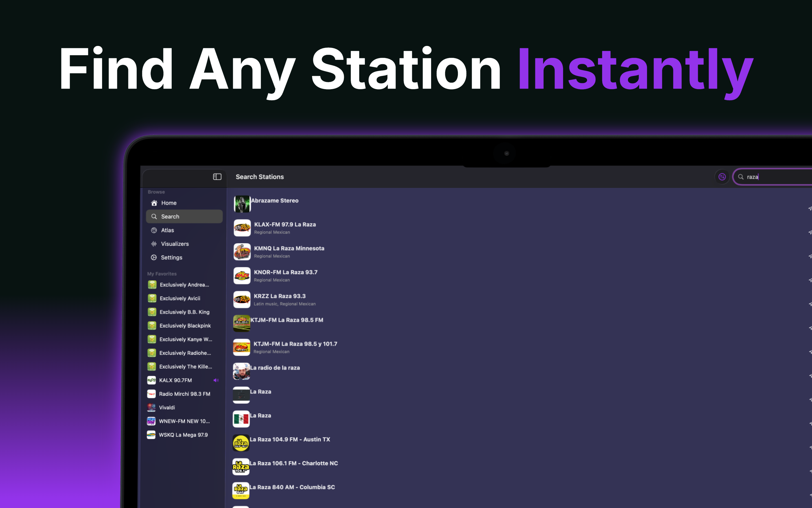The image size is (812, 508).
Task: Play favorite Exclusively B.B. King
Action: (x=184, y=312)
